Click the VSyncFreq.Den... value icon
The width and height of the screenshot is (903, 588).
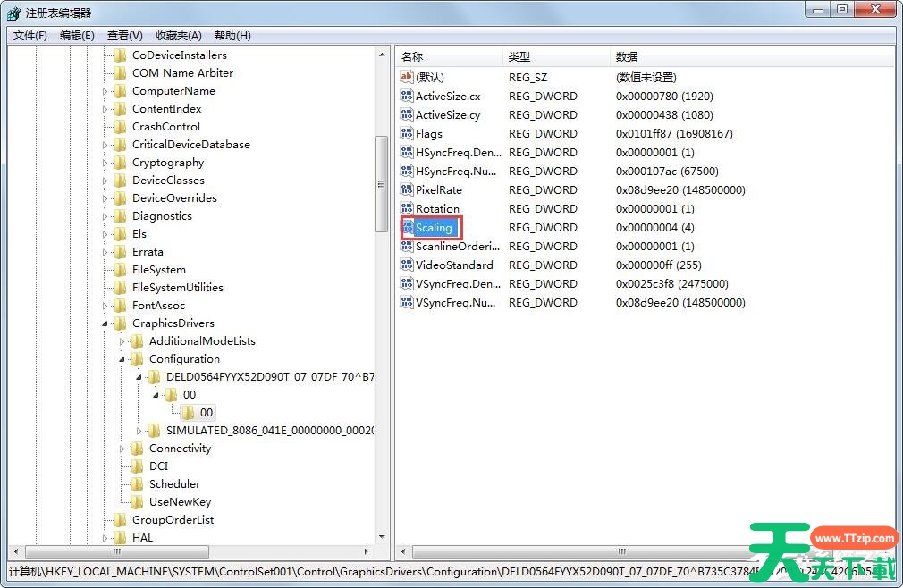[x=407, y=283]
